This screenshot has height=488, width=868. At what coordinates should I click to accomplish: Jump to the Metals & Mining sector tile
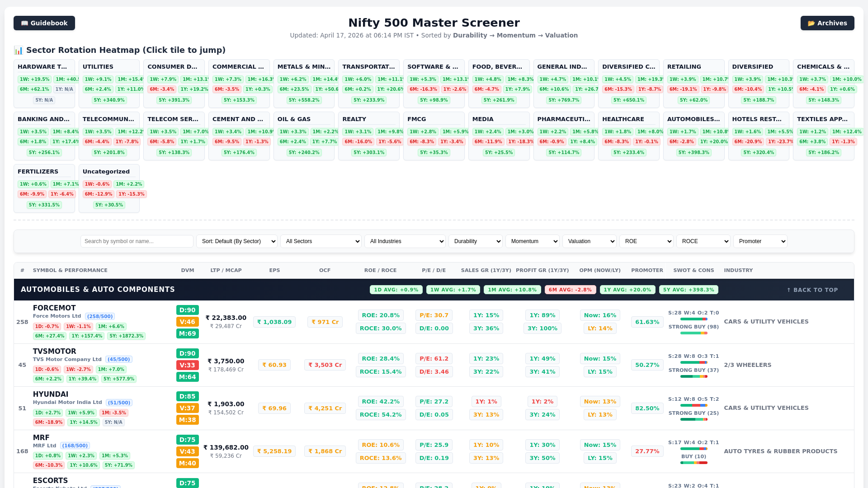pyautogui.click(x=304, y=84)
